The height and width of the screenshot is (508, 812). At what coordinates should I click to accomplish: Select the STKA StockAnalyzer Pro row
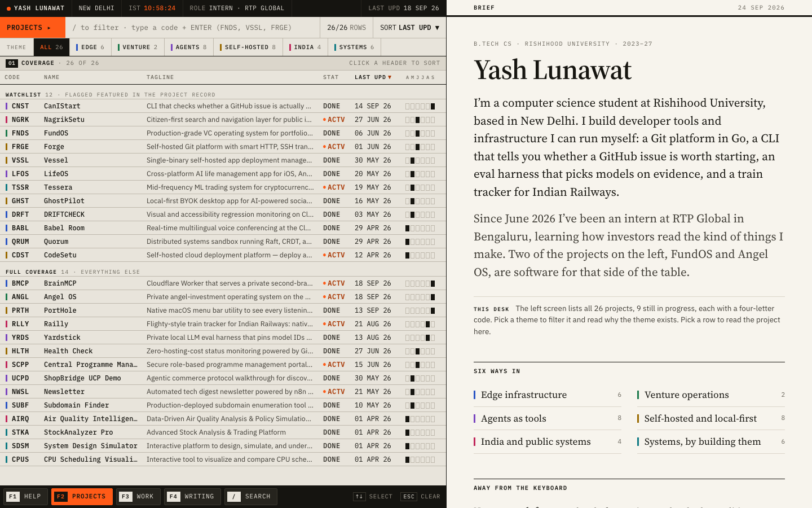(x=223, y=432)
